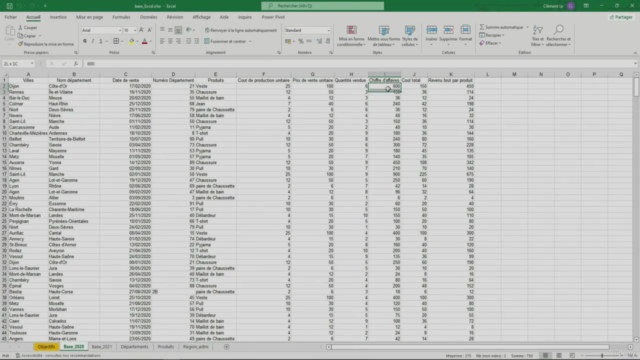Viewport: 640px width, 360px height.
Task: Increase font size with large A icon
Action: pos(141,30)
